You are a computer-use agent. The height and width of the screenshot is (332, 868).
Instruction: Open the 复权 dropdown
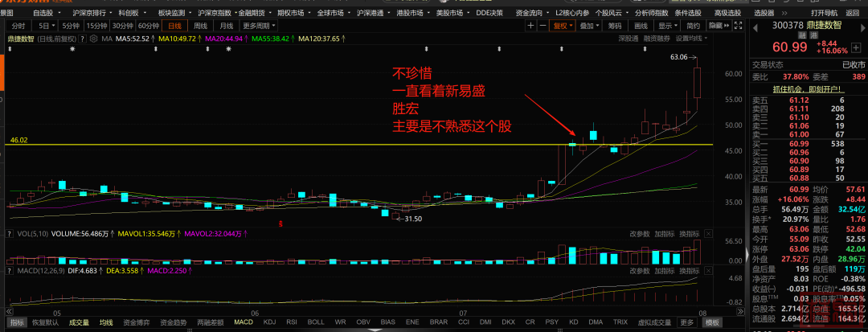[x=563, y=26]
